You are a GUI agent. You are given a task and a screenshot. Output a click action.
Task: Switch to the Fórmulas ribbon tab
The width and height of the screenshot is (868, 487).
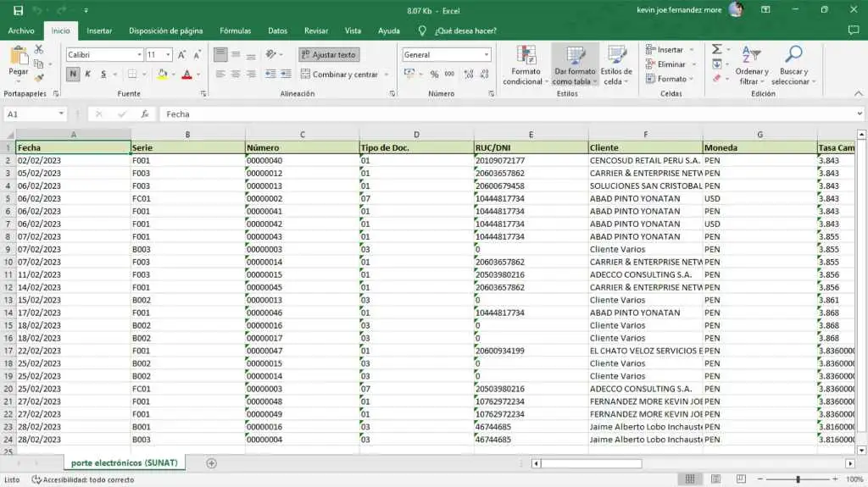click(x=235, y=30)
